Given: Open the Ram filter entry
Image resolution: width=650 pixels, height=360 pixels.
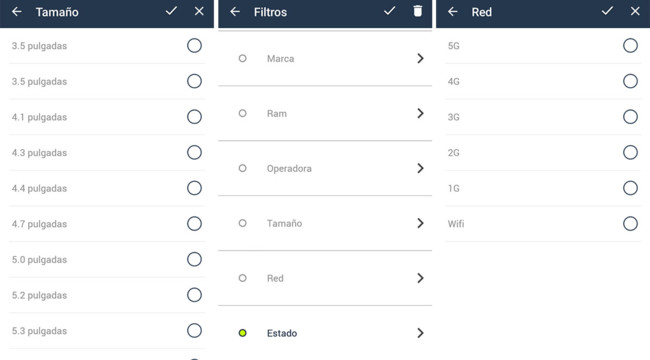Looking at the screenshot, I should [325, 114].
